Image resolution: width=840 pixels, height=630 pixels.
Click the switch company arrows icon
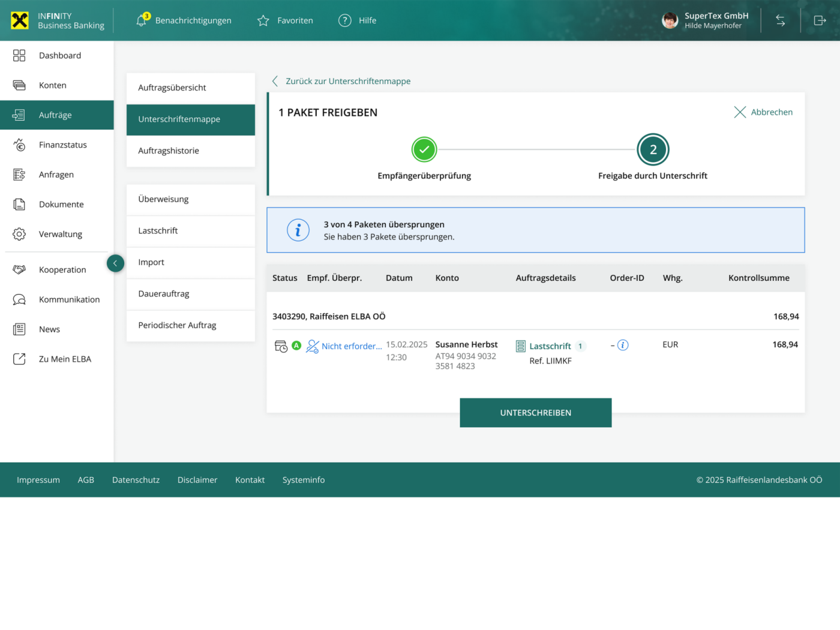tap(780, 20)
